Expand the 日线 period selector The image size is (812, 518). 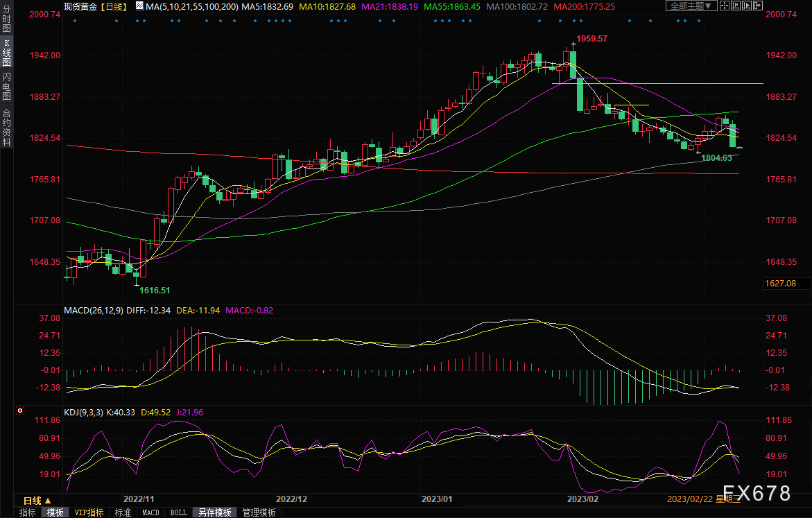(x=32, y=500)
